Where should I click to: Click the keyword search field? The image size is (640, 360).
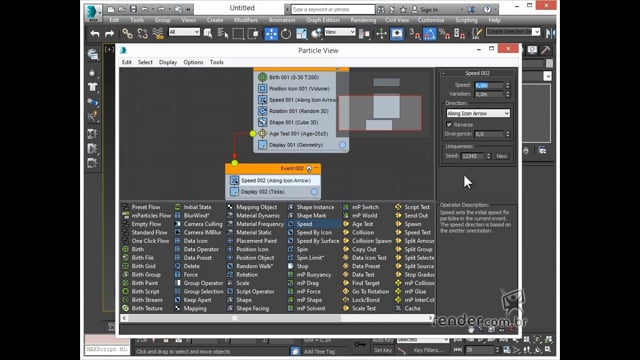(333, 9)
